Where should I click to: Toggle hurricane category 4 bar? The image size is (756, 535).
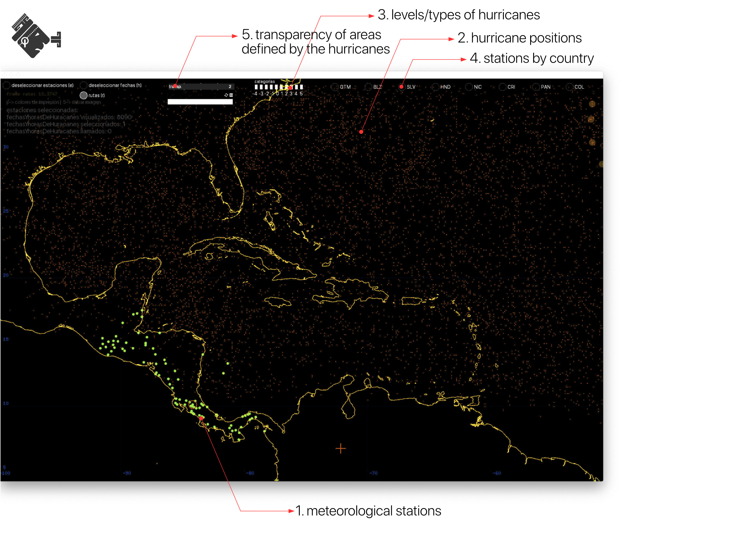[297, 87]
